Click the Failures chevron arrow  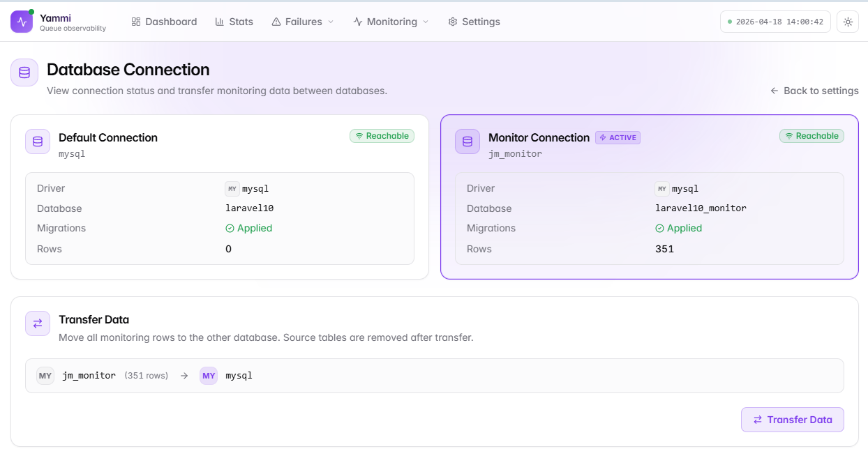click(x=331, y=22)
